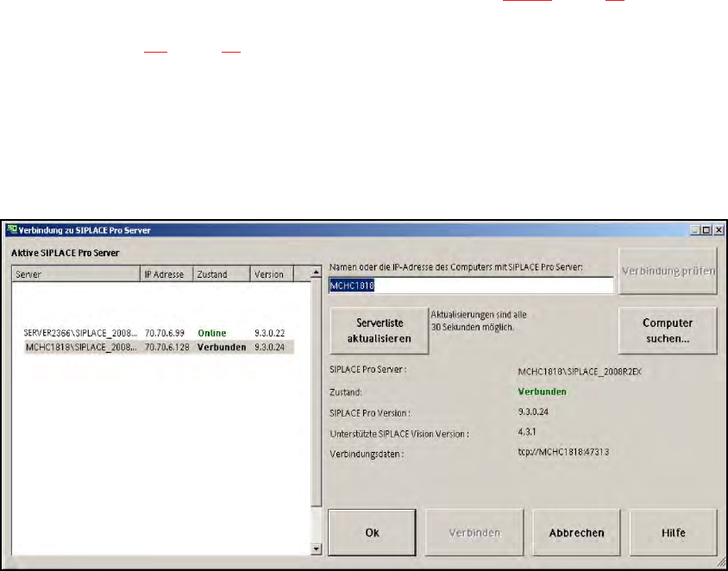Focus the computer name input field
728x571 pixels.
[471, 285]
